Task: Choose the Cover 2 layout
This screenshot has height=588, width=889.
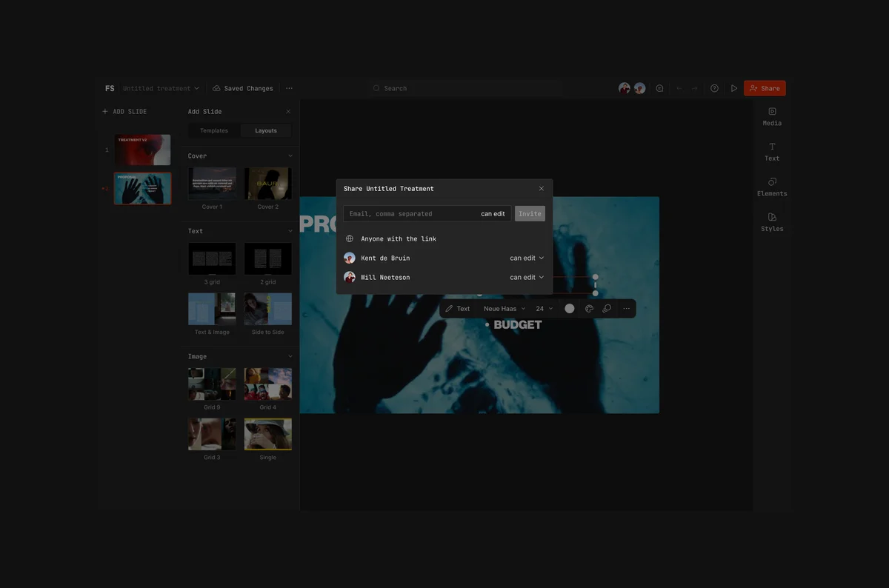Action: tap(267, 184)
